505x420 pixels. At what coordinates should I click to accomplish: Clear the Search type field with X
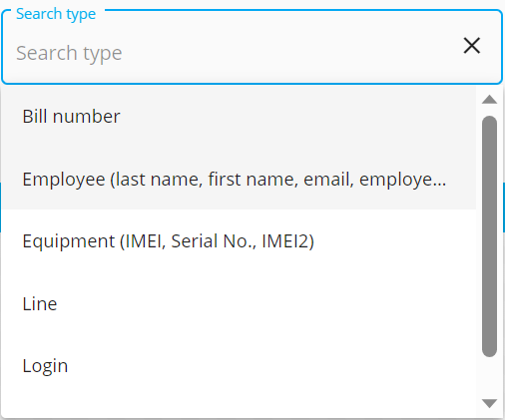point(471,46)
